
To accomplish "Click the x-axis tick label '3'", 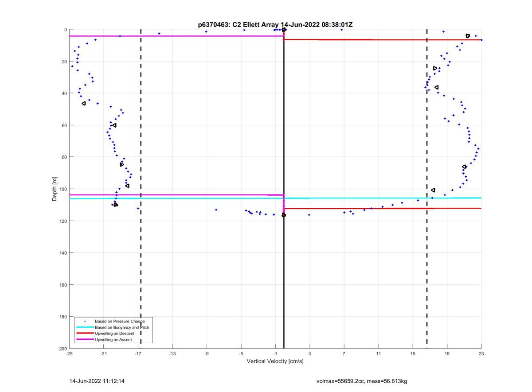I will 309,353.
